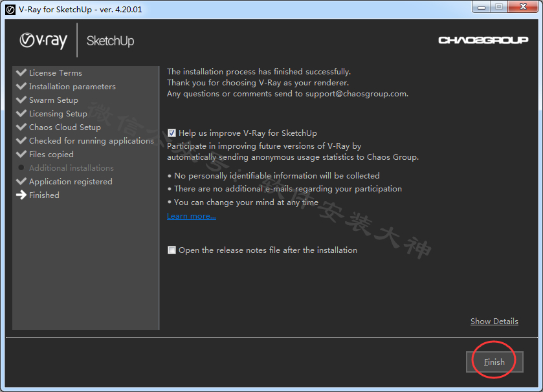Select the Finished step label

pyautogui.click(x=44, y=195)
